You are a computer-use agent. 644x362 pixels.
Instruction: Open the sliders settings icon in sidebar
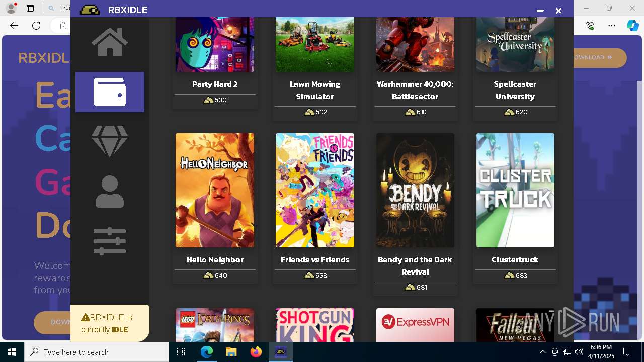coord(110,241)
